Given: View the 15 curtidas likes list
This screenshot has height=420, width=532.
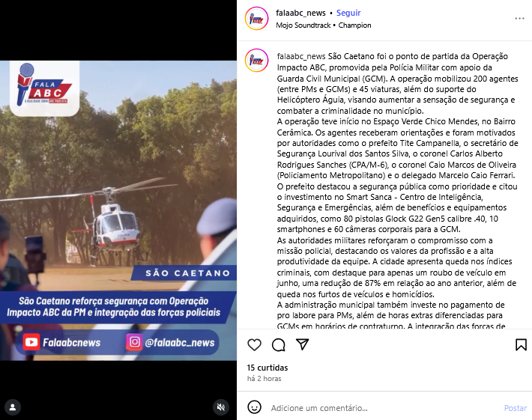Looking at the screenshot, I should 267,368.
